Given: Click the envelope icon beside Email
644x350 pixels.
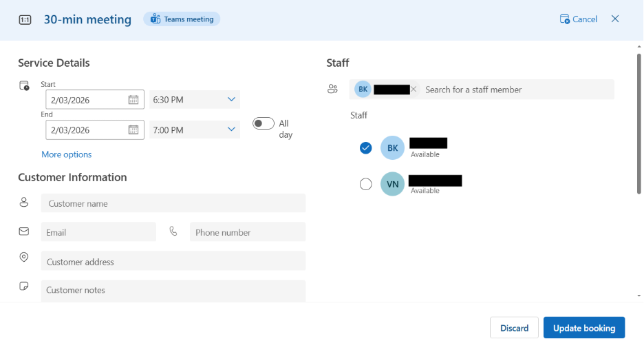Looking at the screenshot, I should pos(24,231).
